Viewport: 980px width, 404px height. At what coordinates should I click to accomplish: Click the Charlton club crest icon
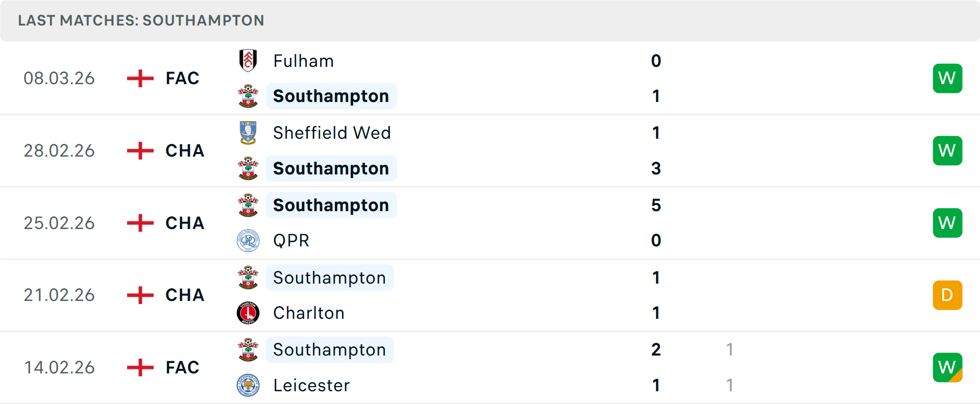point(248,313)
